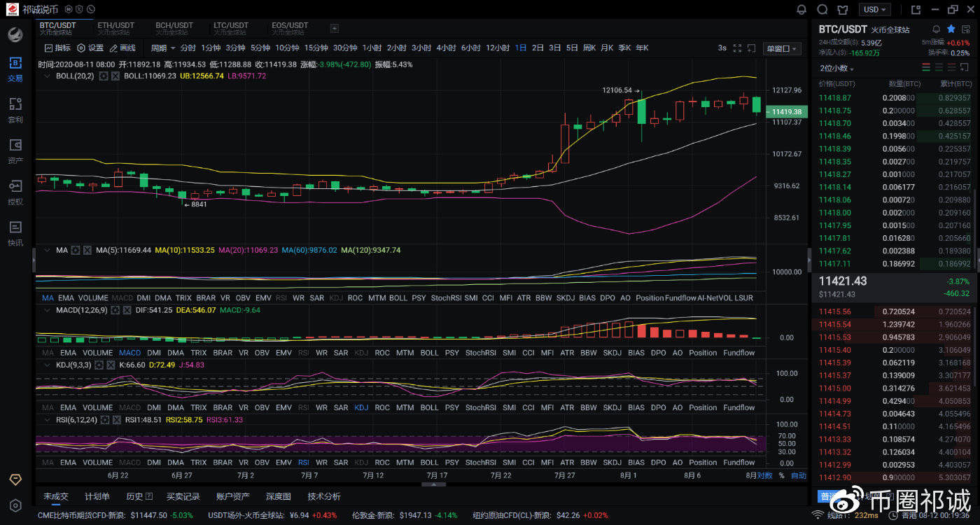980x525 pixels.
Task: Open BOLL indicator settings gear
Action: (104, 76)
